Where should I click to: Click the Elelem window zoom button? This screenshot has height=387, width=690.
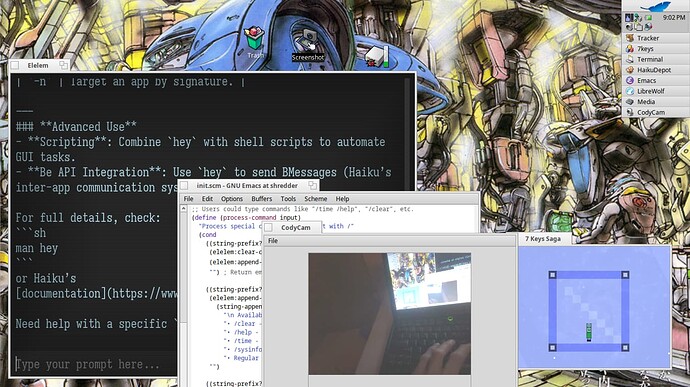[x=63, y=65]
